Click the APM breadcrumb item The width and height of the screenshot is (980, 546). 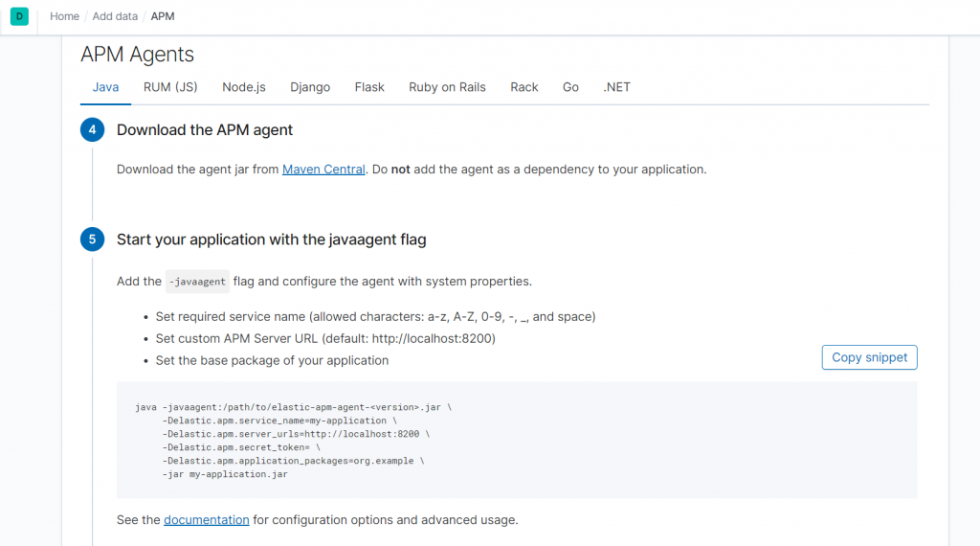click(163, 16)
